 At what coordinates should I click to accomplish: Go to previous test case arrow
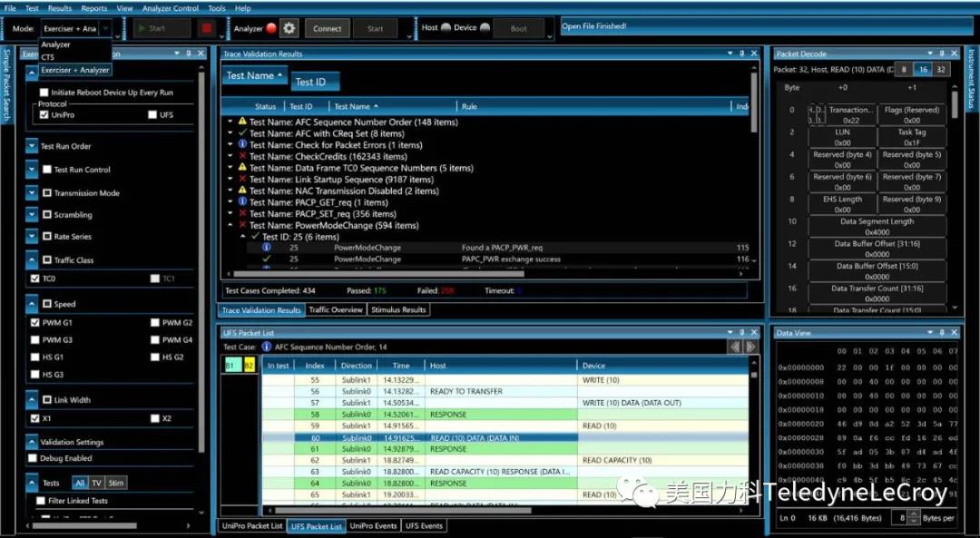pos(735,347)
